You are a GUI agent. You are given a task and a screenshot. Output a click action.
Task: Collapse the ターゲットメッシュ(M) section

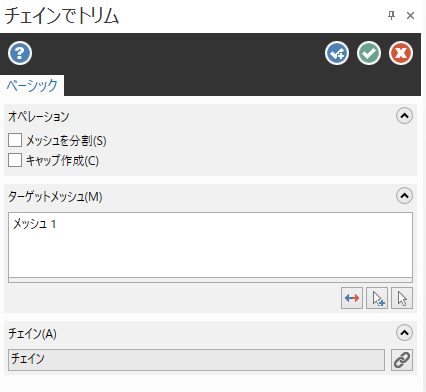[404, 196]
